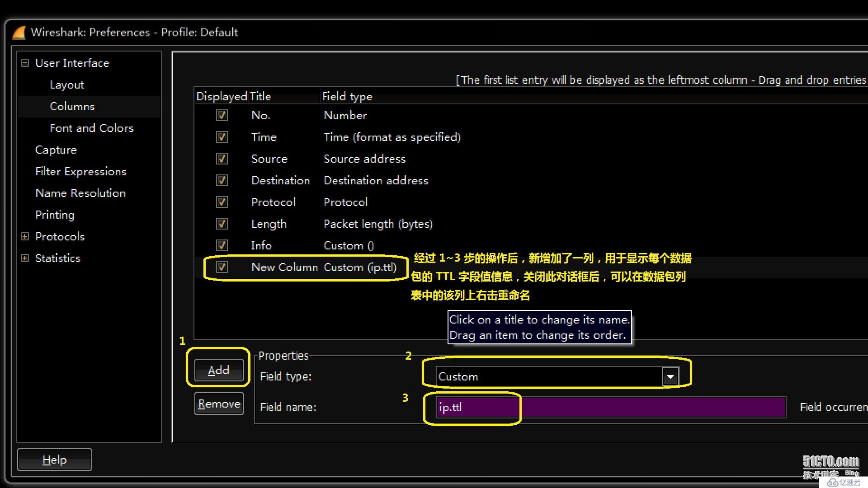The height and width of the screenshot is (488, 868).
Task: Open Filter Expressions settings in sidebar
Action: click(x=80, y=171)
